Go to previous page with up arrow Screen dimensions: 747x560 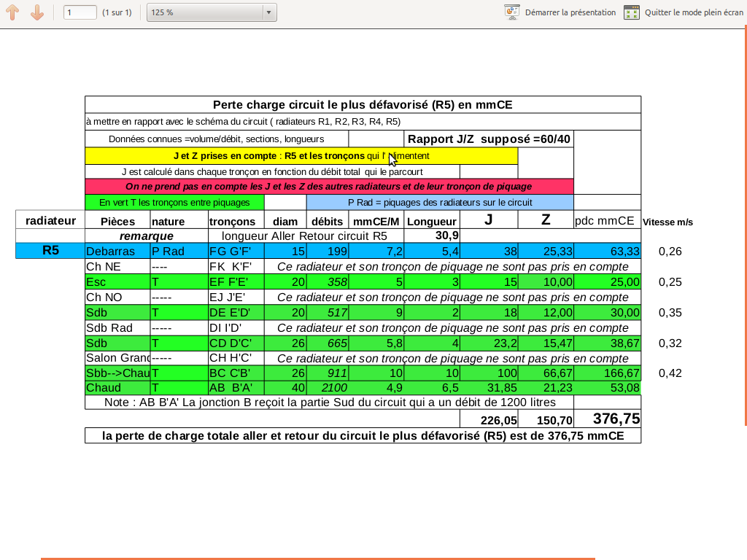13,12
